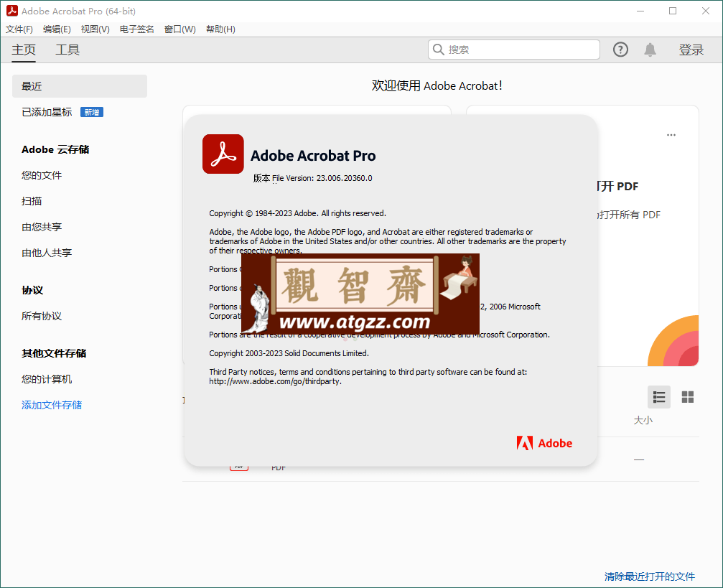Click the 新增 badge next to 已添加星标
The height and width of the screenshot is (588, 723).
(x=92, y=112)
